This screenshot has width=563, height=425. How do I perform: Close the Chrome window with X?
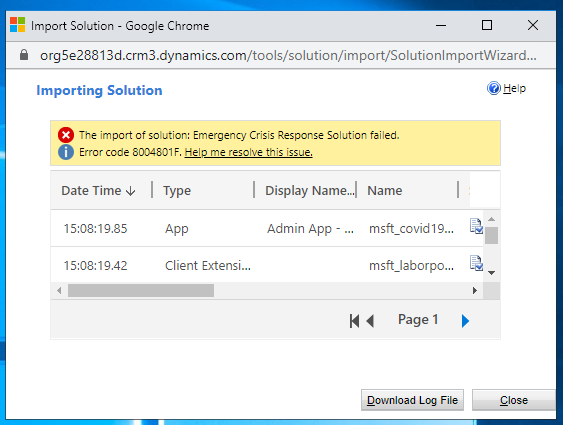point(533,25)
